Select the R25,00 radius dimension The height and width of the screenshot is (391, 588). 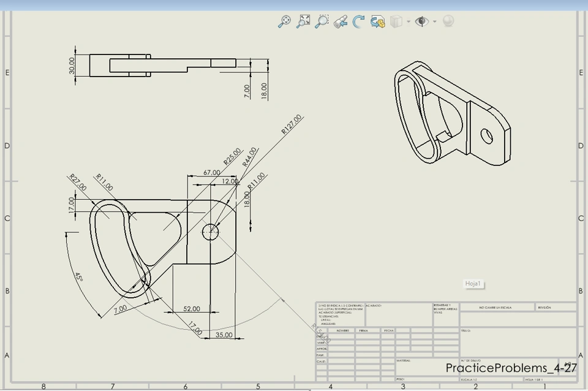pyautogui.click(x=233, y=157)
